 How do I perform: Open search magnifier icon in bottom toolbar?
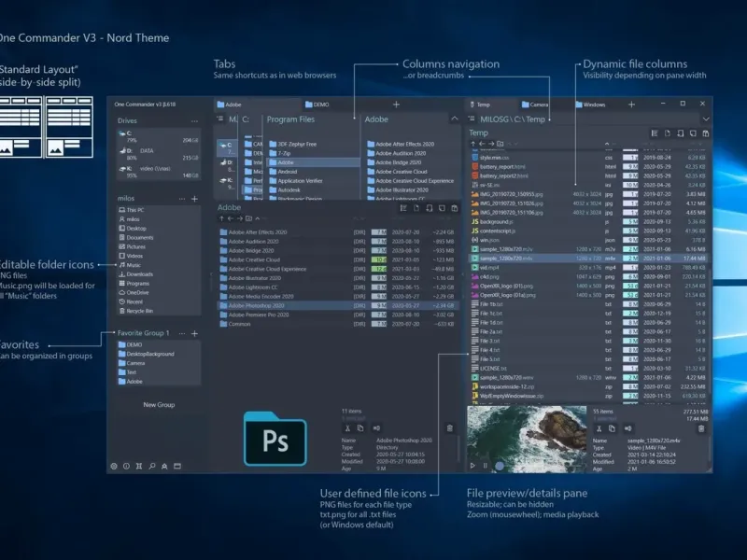pyautogui.click(x=152, y=466)
